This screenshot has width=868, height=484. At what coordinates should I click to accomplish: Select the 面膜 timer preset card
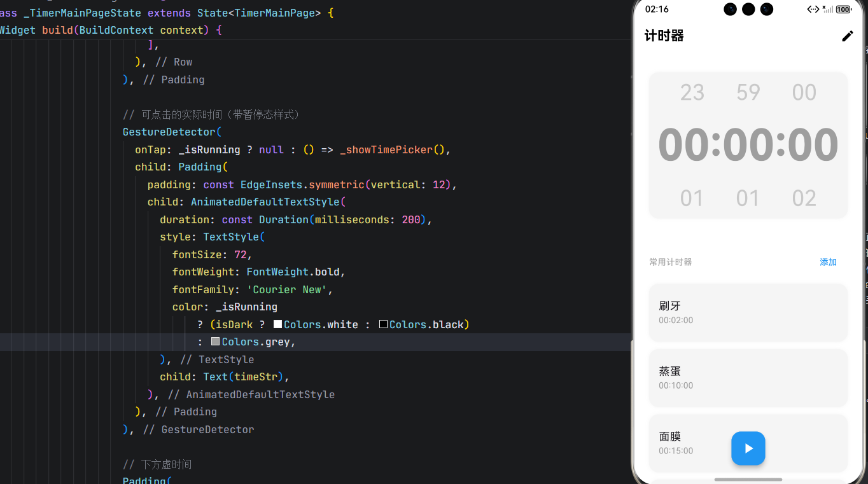point(748,443)
